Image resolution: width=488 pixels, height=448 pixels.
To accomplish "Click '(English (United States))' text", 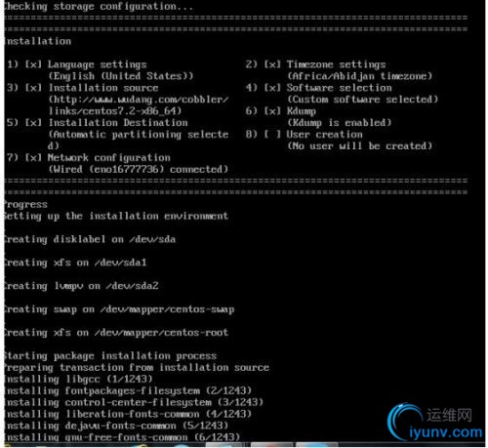I will point(121,76).
